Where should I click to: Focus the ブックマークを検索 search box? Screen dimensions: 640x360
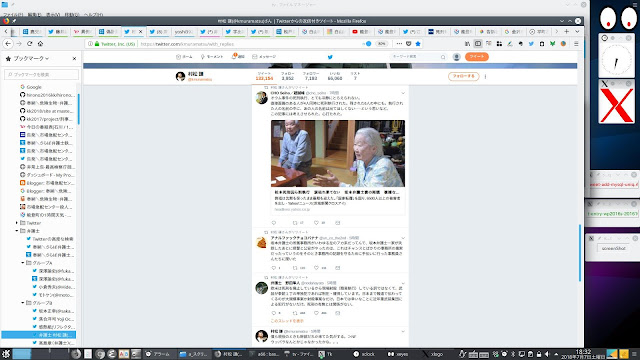41,74
